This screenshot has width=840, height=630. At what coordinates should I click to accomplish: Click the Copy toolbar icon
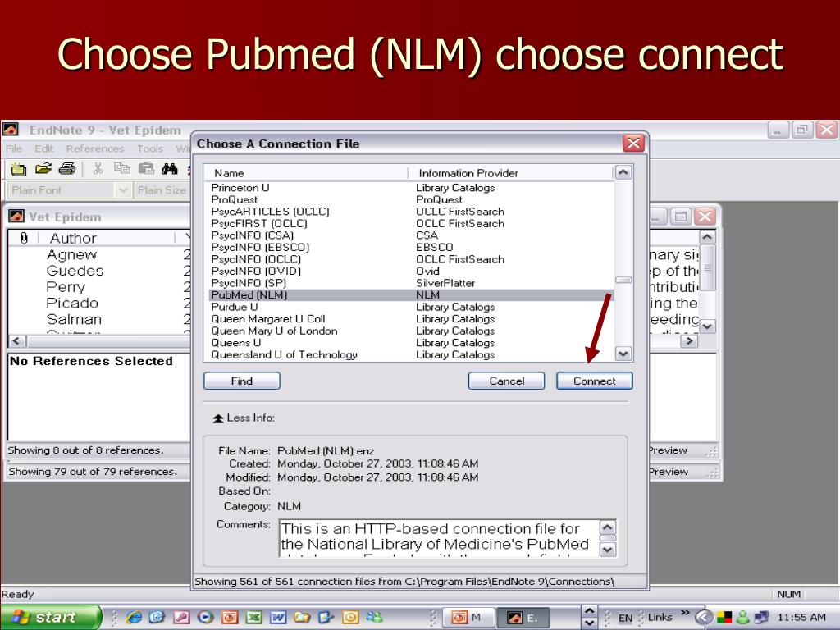(122, 169)
